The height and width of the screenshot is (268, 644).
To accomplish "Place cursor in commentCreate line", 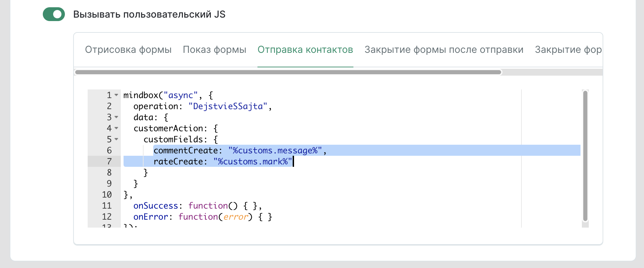I will (x=240, y=150).
